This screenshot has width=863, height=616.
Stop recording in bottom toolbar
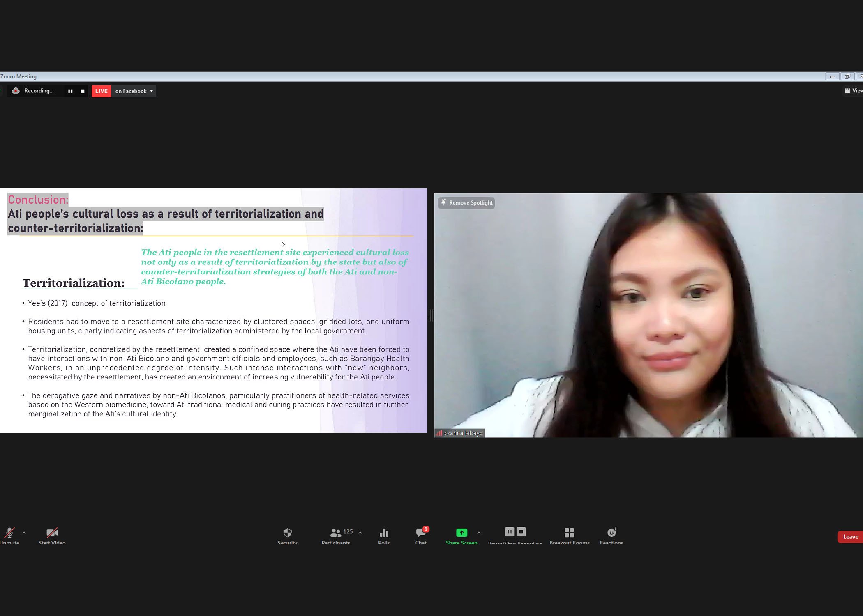tap(521, 532)
